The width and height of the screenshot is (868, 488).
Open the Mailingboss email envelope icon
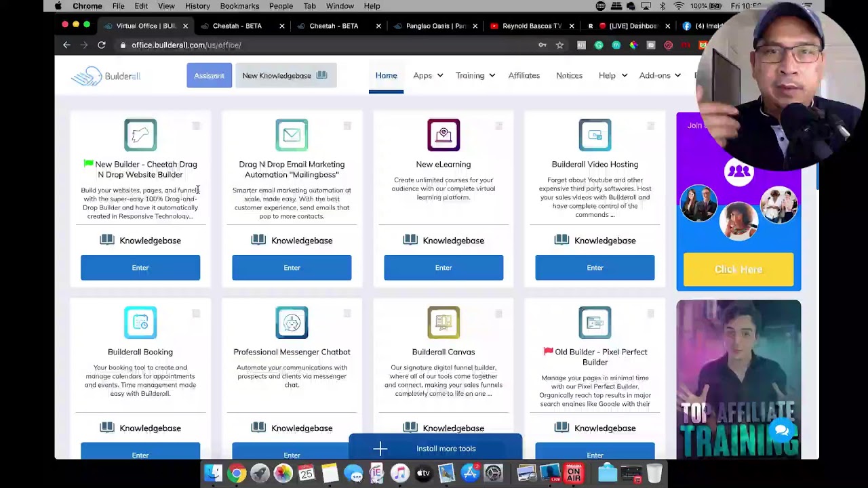[x=292, y=135]
